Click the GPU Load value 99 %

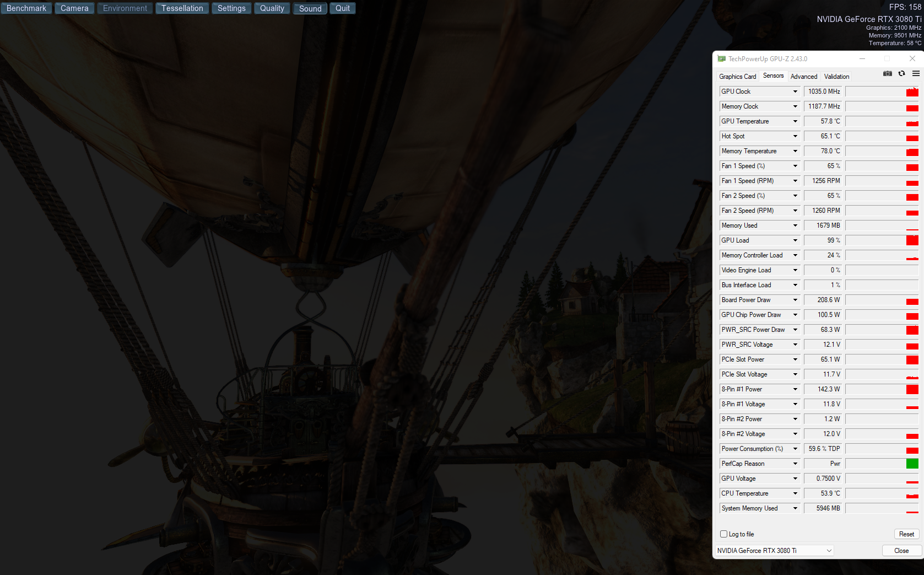click(x=824, y=240)
